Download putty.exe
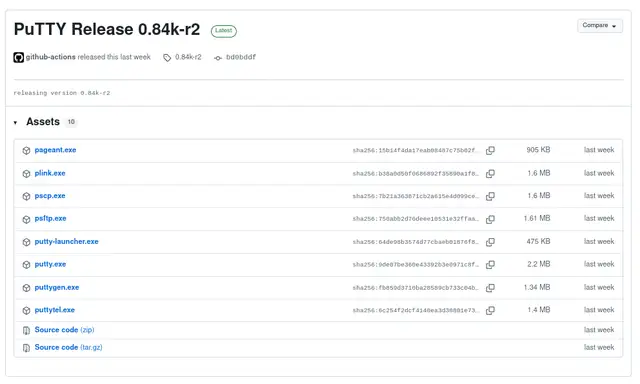 50,264
